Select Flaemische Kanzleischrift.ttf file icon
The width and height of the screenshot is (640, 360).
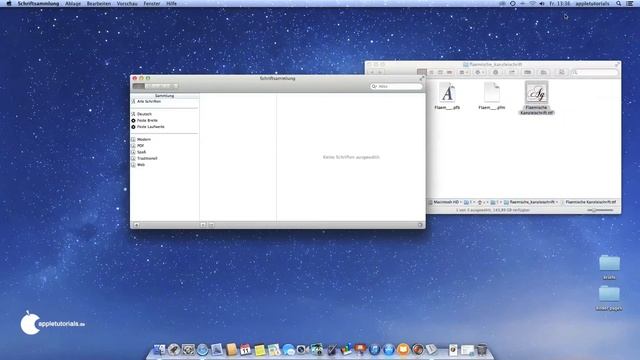tap(536, 92)
